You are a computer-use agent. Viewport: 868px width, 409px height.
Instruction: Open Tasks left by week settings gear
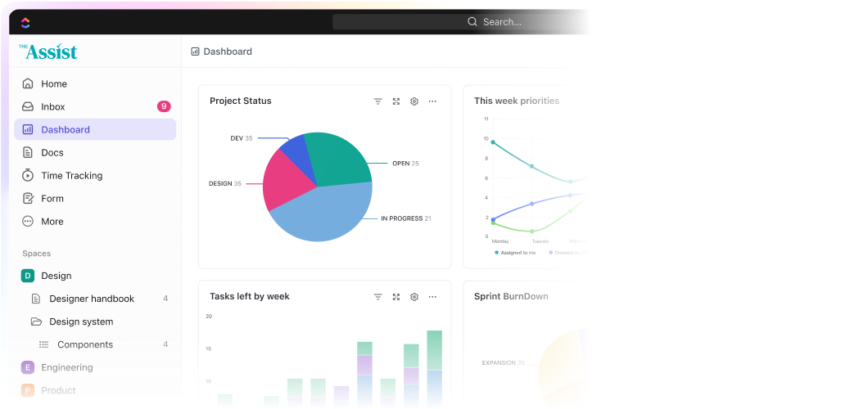414,297
